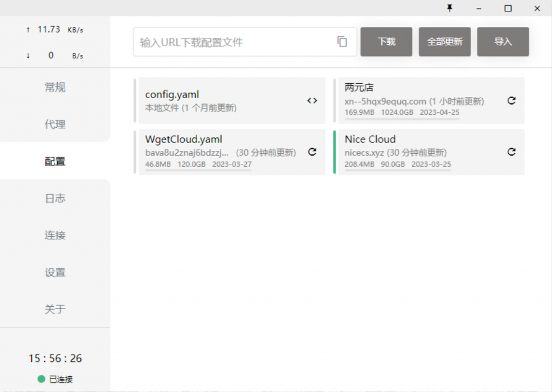Select the WgetCloud.yaml profile card
The width and height of the screenshot is (552, 392).
click(232, 152)
